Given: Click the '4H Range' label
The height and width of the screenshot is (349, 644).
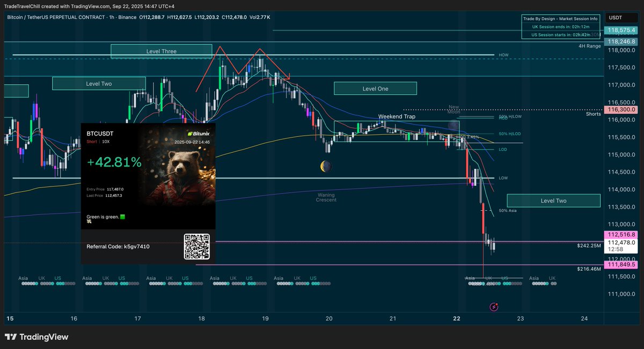Looking at the screenshot, I should pos(589,46).
